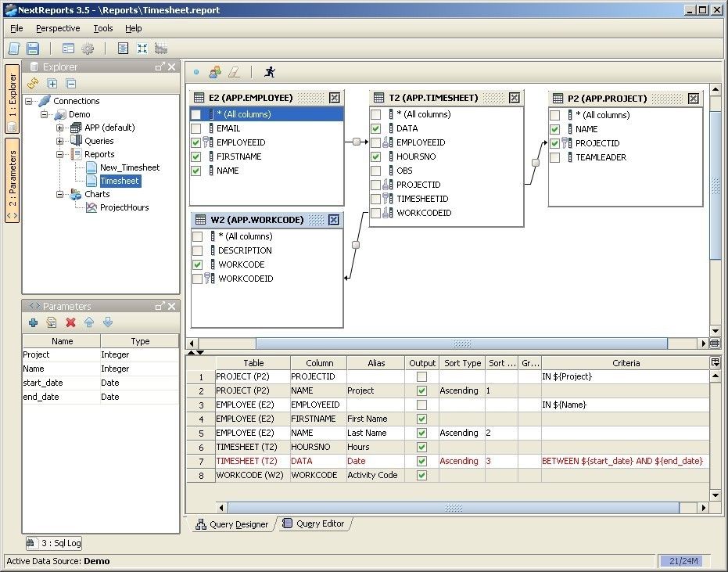Open the Perspective menu
Image resolution: width=728 pixels, height=572 pixels.
click(58, 28)
